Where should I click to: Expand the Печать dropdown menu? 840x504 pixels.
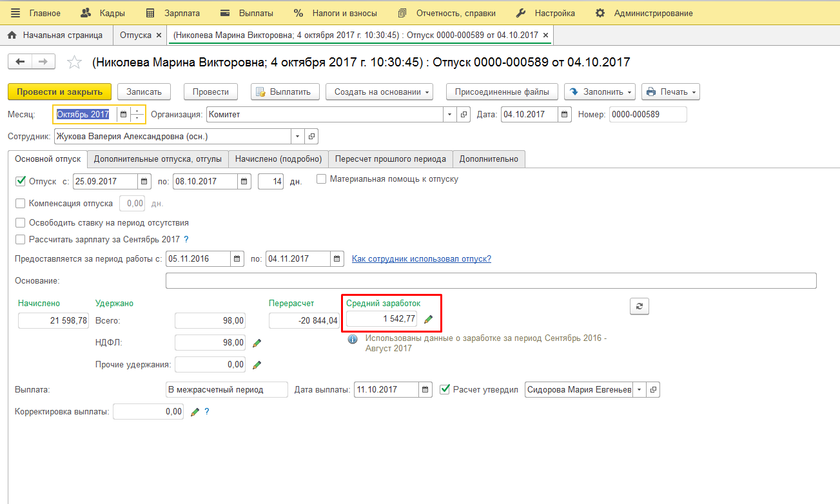pos(670,92)
